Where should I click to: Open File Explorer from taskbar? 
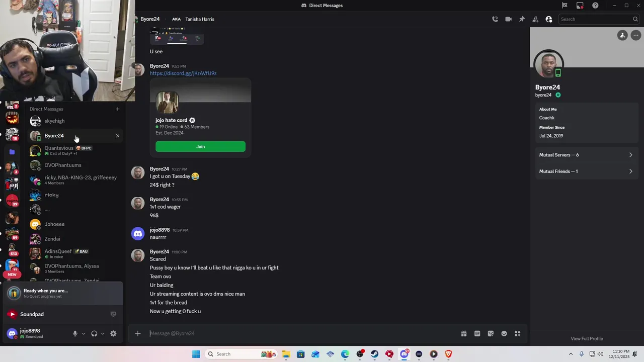click(x=286, y=354)
